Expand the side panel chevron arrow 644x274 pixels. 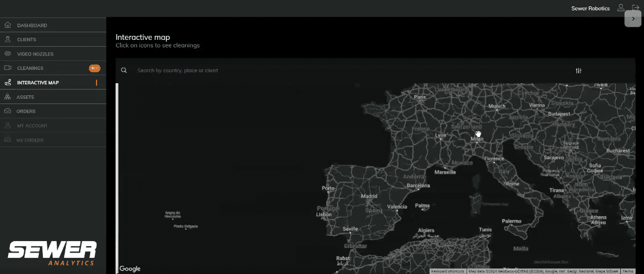(634, 18)
